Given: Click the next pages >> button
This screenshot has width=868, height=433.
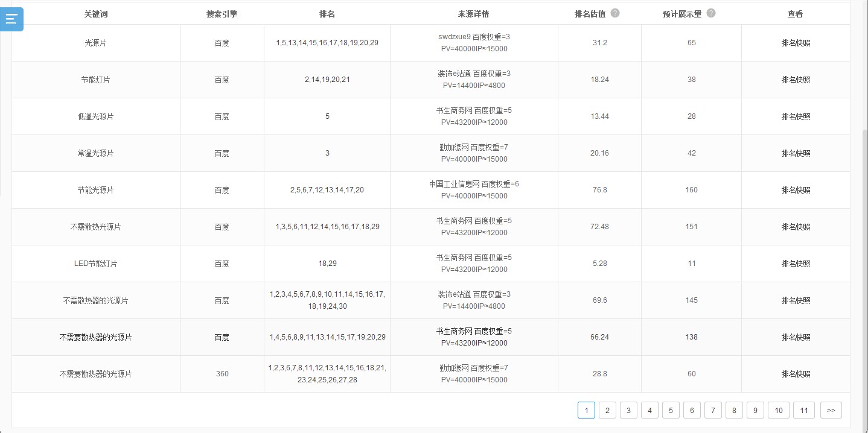Looking at the screenshot, I should tap(831, 410).
